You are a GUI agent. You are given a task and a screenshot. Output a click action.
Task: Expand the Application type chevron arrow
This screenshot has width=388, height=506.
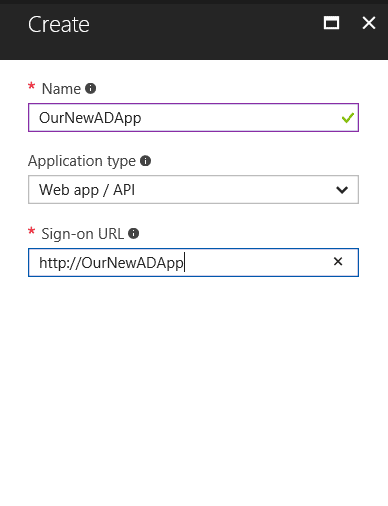pos(342,190)
